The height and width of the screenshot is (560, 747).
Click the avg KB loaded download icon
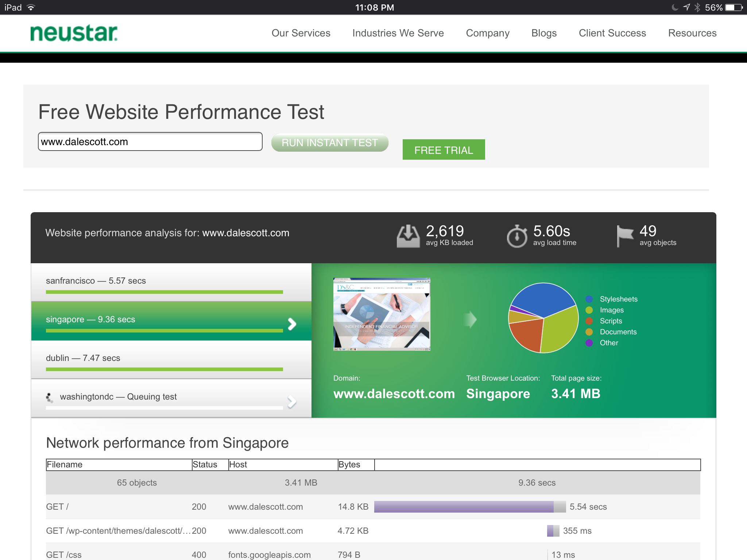click(408, 236)
